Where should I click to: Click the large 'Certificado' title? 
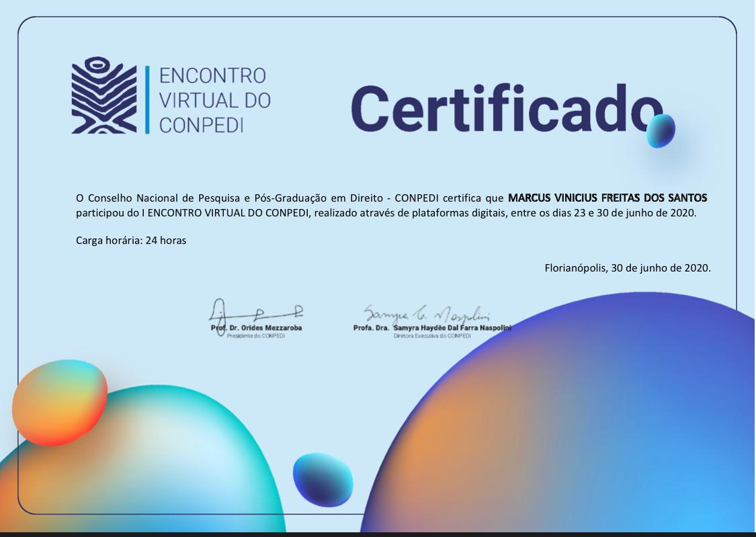tap(507, 108)
